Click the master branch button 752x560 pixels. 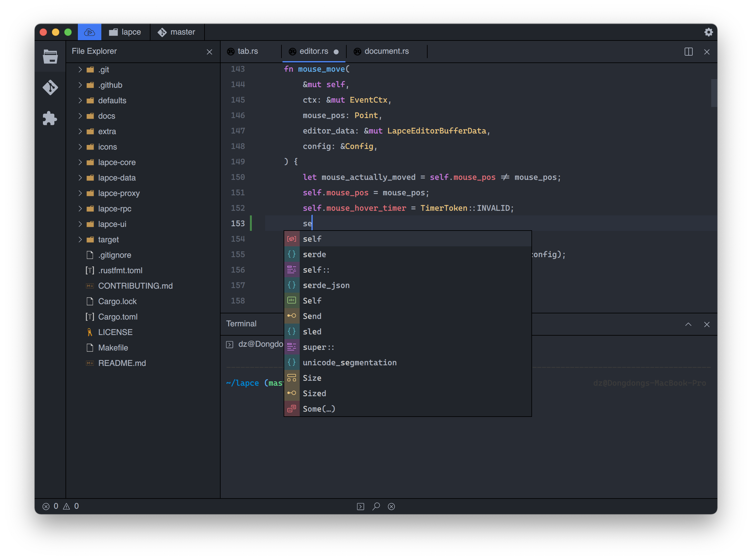[x=177, y=32]
